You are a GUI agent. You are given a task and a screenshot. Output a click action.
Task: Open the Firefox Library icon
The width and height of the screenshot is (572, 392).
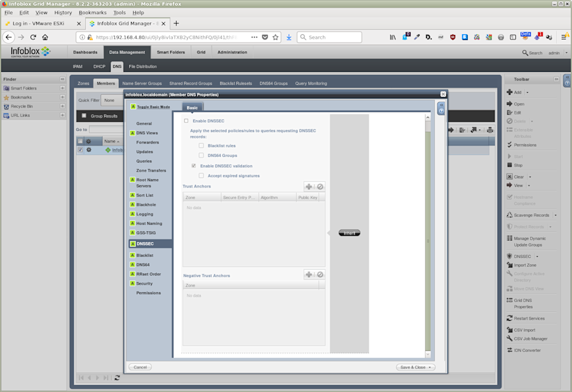pos(393,37)
